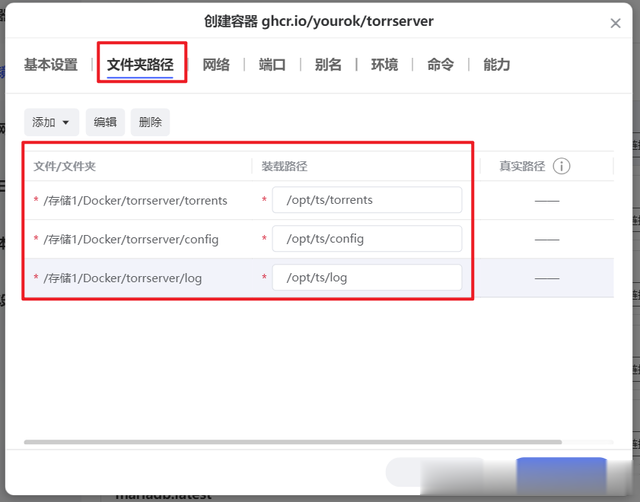This screenshot has width=640, height=502.
Task: Click the 装载路径 column header
Action: point(284,166)
